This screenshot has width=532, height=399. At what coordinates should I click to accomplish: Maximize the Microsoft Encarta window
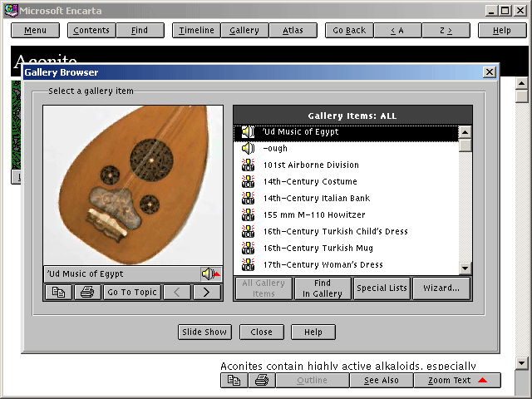(x=505, y=11)
